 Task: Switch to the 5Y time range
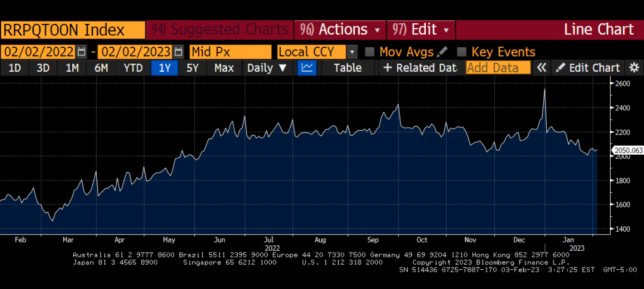[x=192, y=67]
